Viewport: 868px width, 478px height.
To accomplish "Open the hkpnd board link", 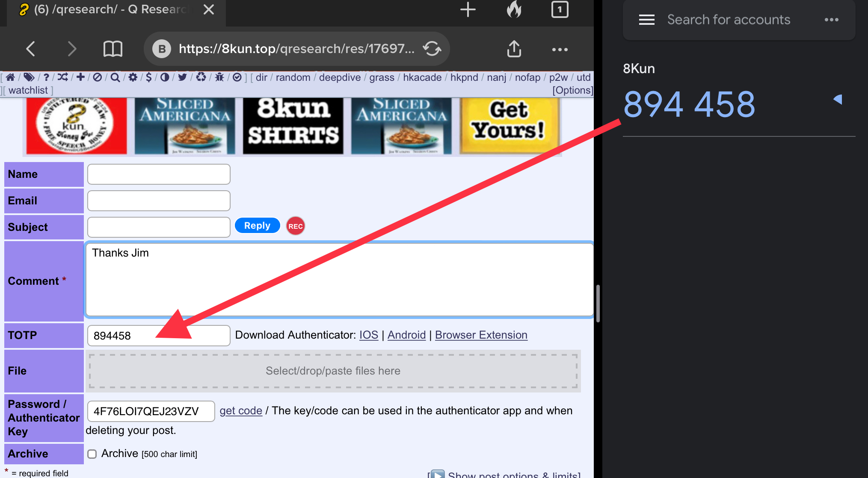I will click(464, 77).
